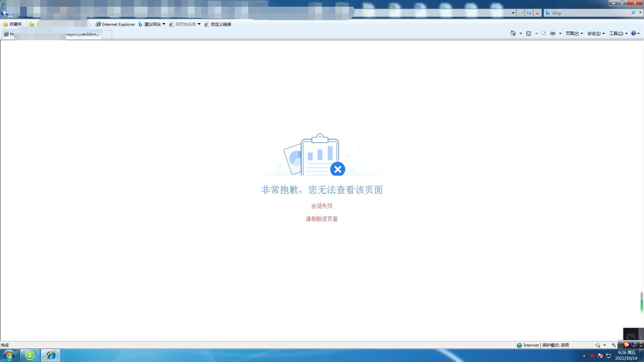The width and height of the screenshot is (644, 362).
Task: Click the Home house icon
Action: 513,33
